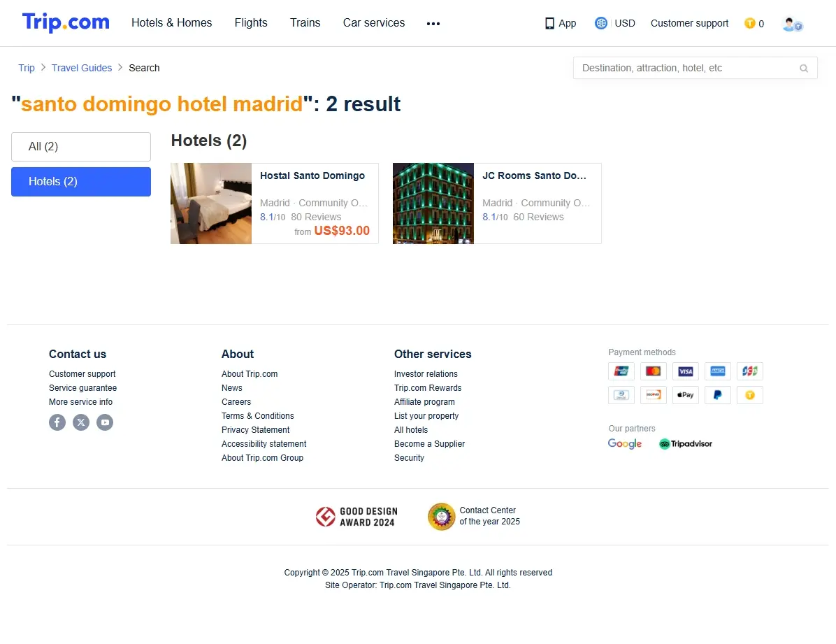The image size is (836, 644).
Task: Click the Mastercard payment icon
Action: (x=653, y=371)
